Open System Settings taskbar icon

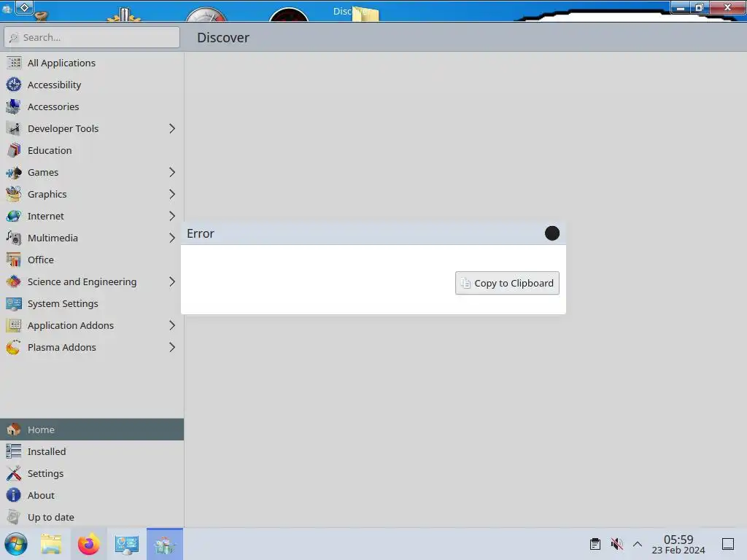pos(127,544)
